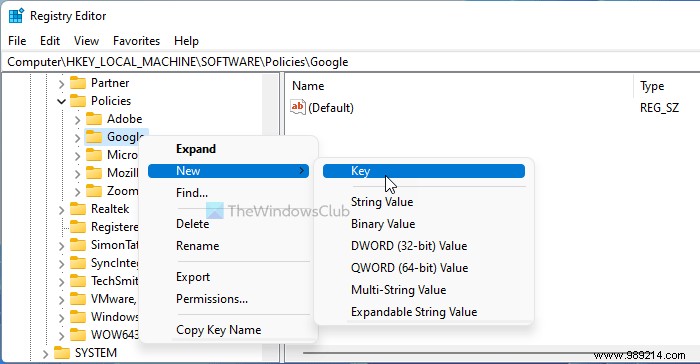Select the SYSTEM key label
Viewport: 700px width, 364px height.
tap(96, 353)
